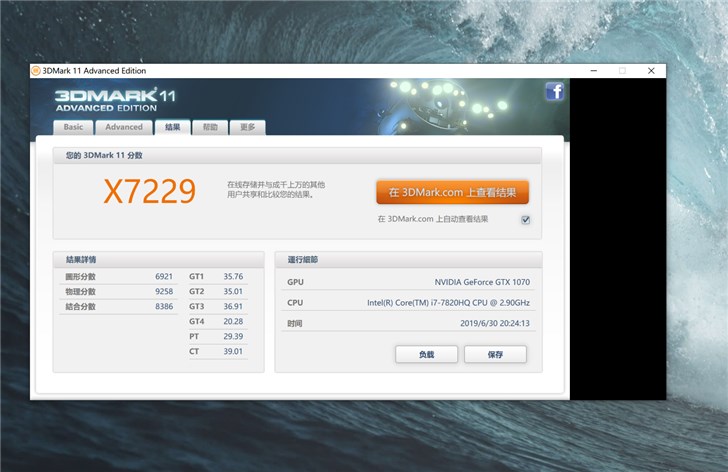Click the 3DMark 11 Advanced Edition window title
Image resolution: width=728 pixels, height=472 pixels.
pyautogui.click(x=94, y=71)
